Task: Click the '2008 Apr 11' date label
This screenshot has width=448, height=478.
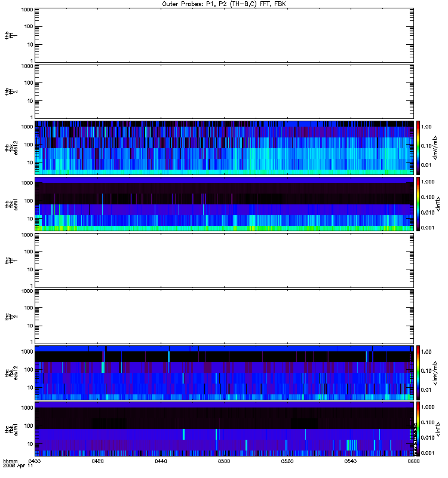Action: [x=18, y=466]
